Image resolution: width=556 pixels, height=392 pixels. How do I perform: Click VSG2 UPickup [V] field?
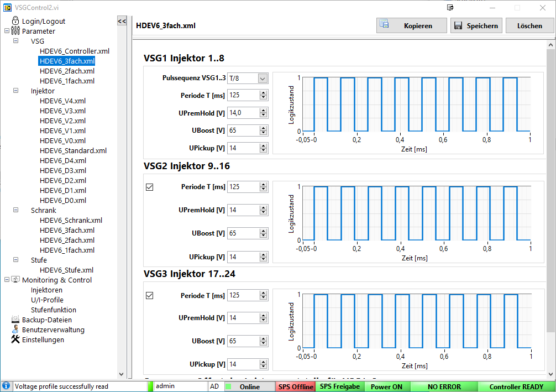tap(243, 257)
